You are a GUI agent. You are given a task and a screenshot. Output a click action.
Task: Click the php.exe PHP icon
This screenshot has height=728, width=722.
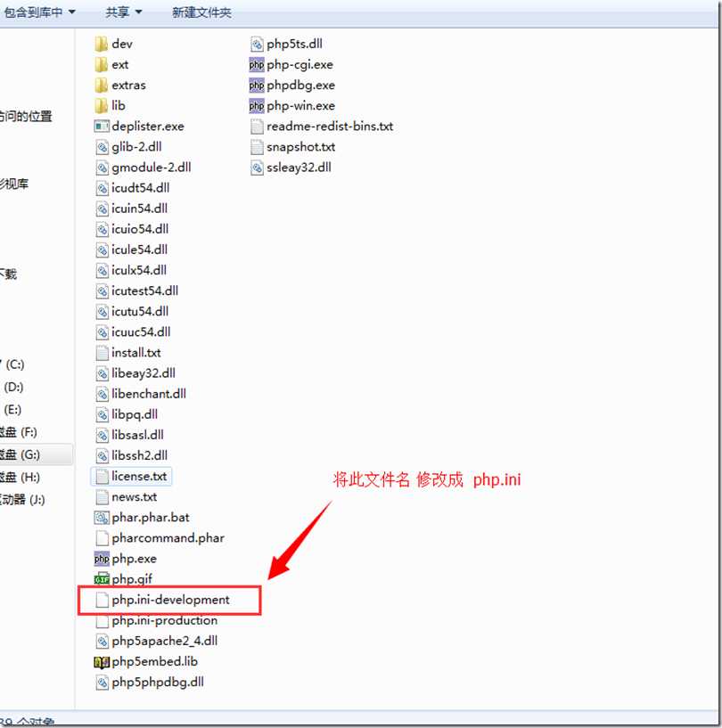(102, 559)
